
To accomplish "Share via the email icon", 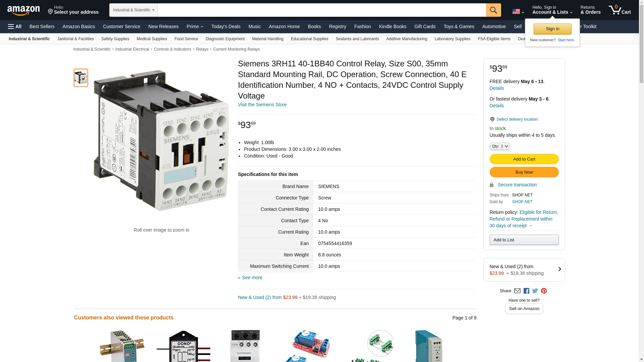I will click(517, 291).
